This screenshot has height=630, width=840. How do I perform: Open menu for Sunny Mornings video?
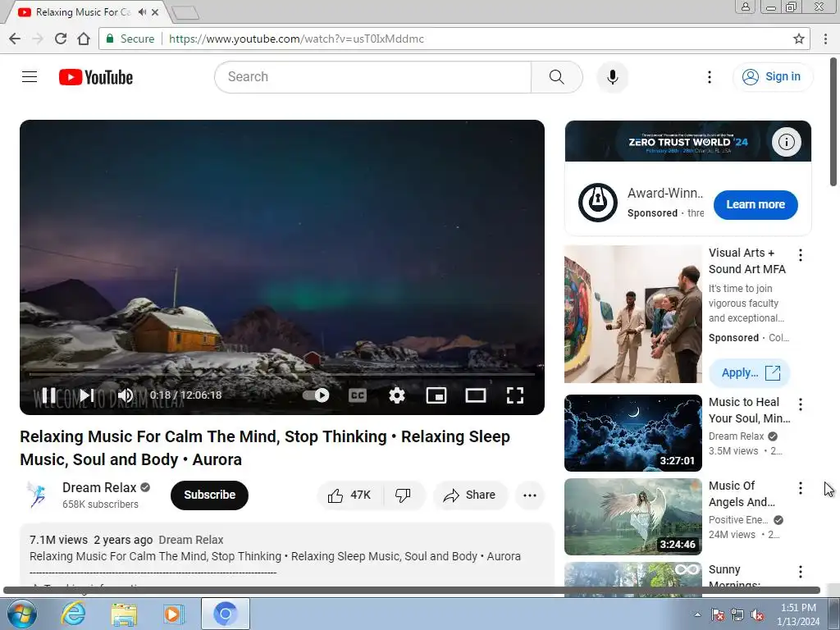pos(801,572)
